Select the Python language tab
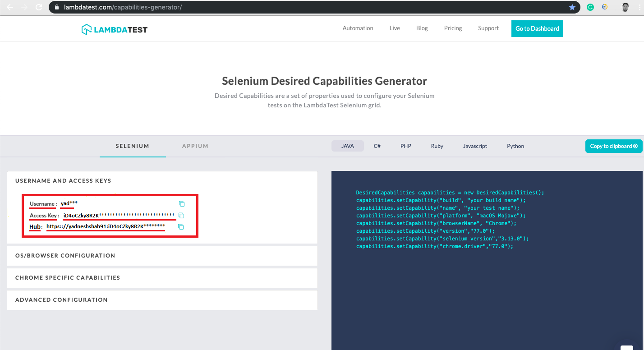The height and width of the screenshot is (350, 644). pos(515,146)
